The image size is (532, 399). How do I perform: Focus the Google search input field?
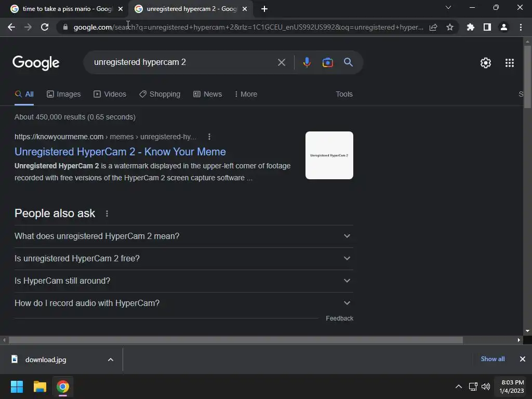click(183, 62)
